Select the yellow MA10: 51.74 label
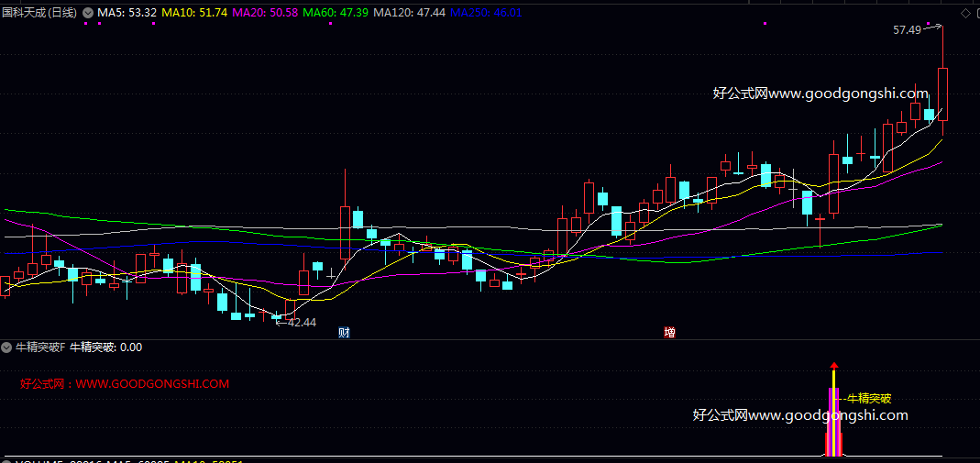Image resolution: width=980 pixels, height=463 pixels. click(x=194, y=13)
